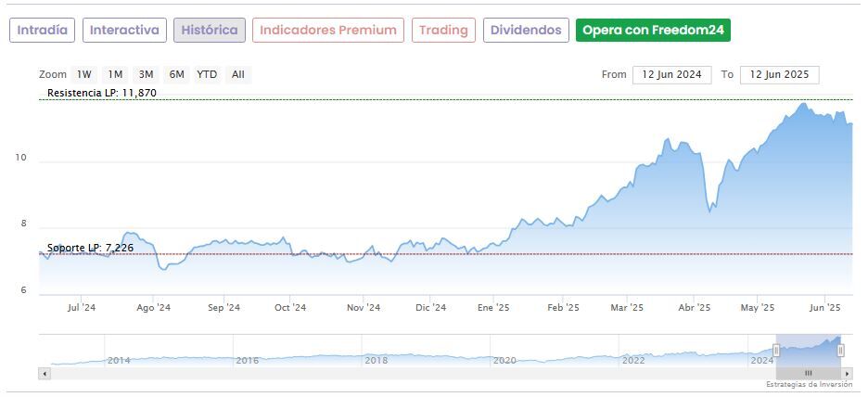Click the Opera con Freedom24 button

tap(653, 30)
